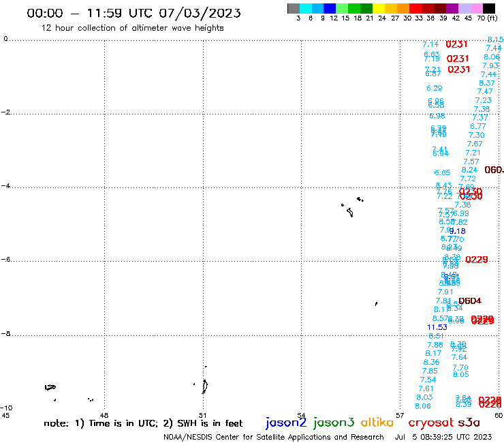Viewport: 504px width, 443px height.
Task: Click the wave height value '8.05'
Action: click(x=461, y=374)
